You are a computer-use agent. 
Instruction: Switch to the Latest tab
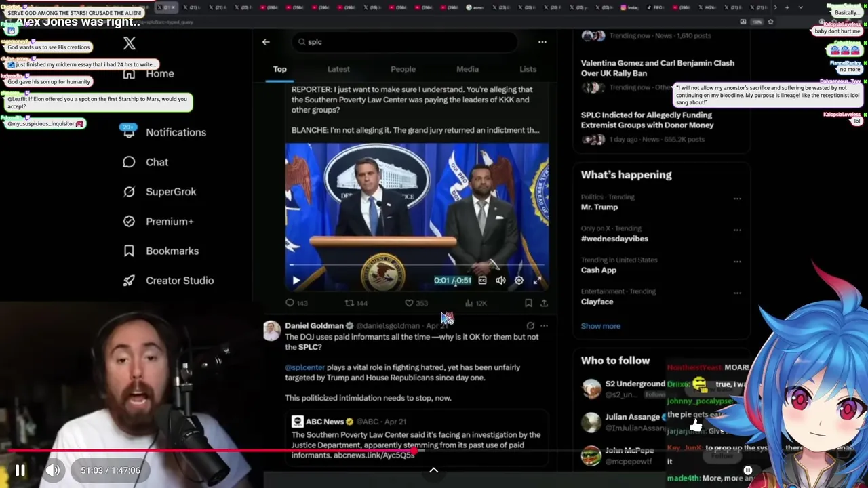[338, 69]
